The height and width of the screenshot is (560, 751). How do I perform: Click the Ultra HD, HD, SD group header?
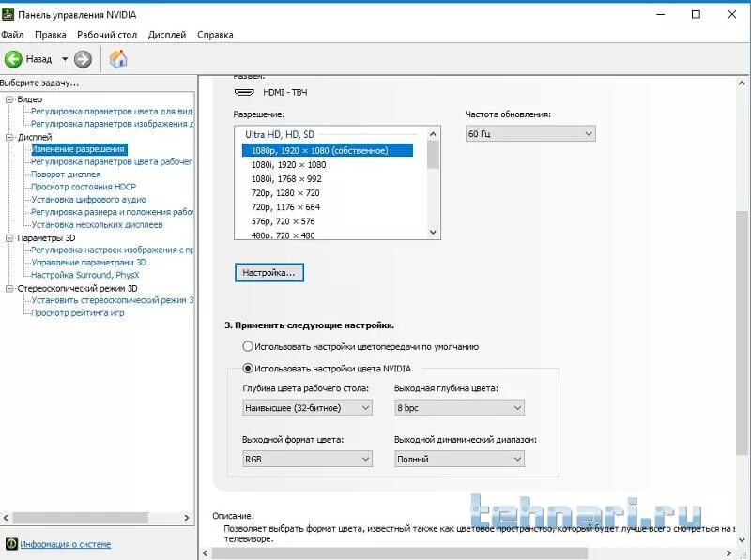(x=280, y=134)
